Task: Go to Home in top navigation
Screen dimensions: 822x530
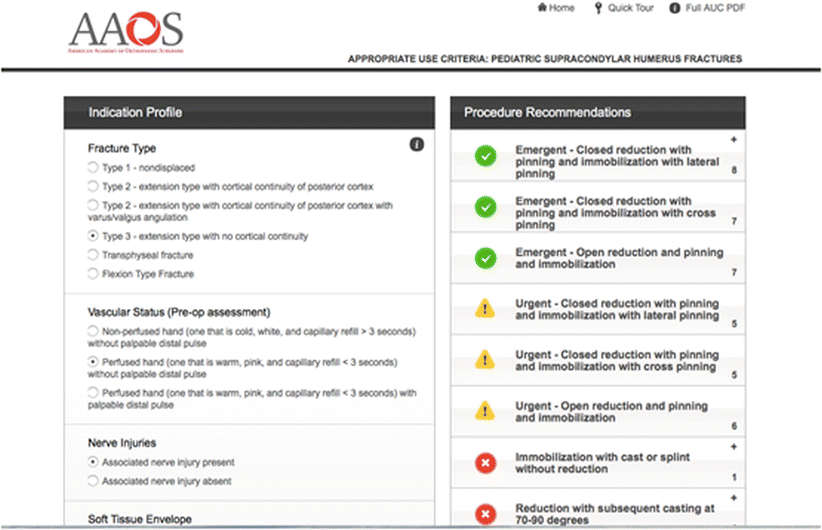Action: coord(556,8)
